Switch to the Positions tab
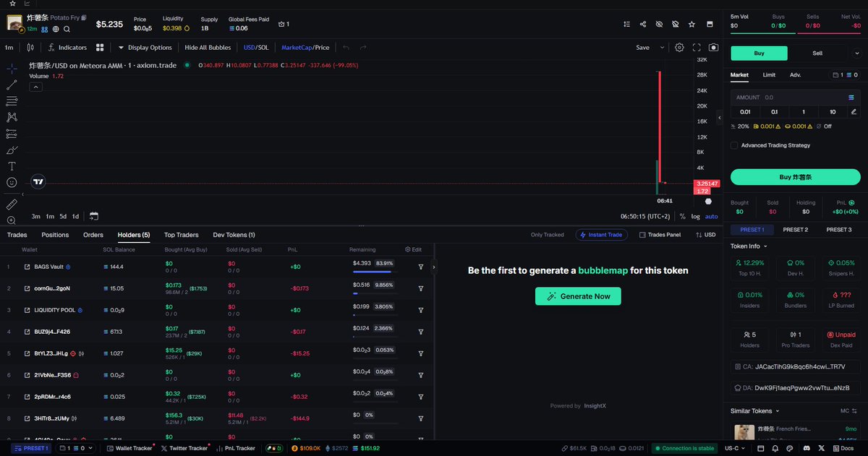Screen dimensions: 868x456 55,235
